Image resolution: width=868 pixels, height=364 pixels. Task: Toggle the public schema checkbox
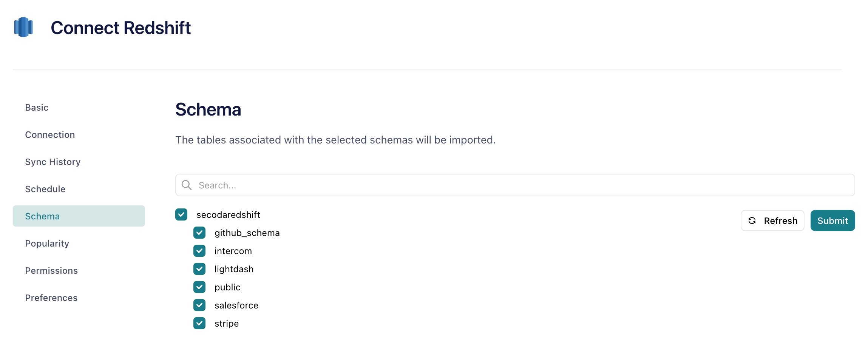[199, 287]
